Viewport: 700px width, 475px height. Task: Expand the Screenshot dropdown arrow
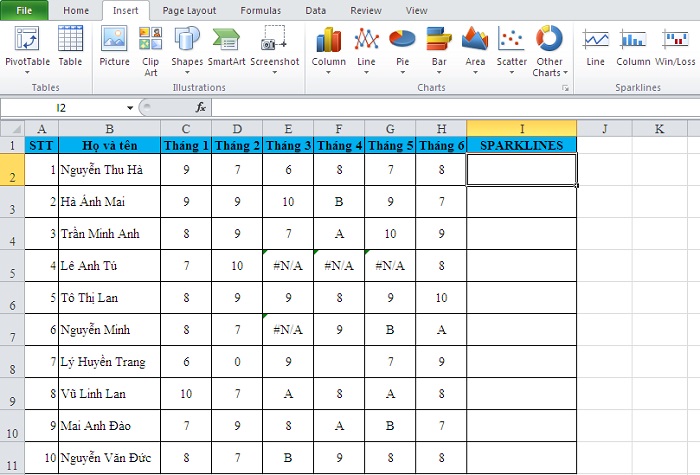tap(275, 72)
